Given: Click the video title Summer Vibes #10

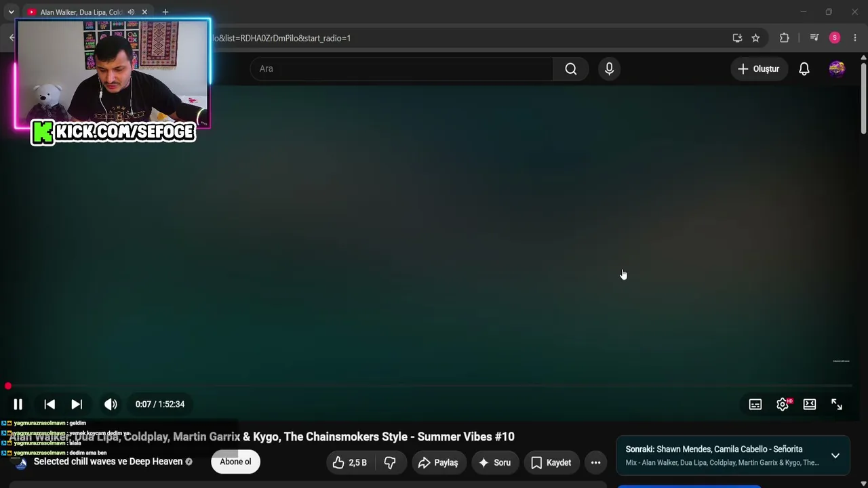Looking at the screenshot, I should click(262, 436).
